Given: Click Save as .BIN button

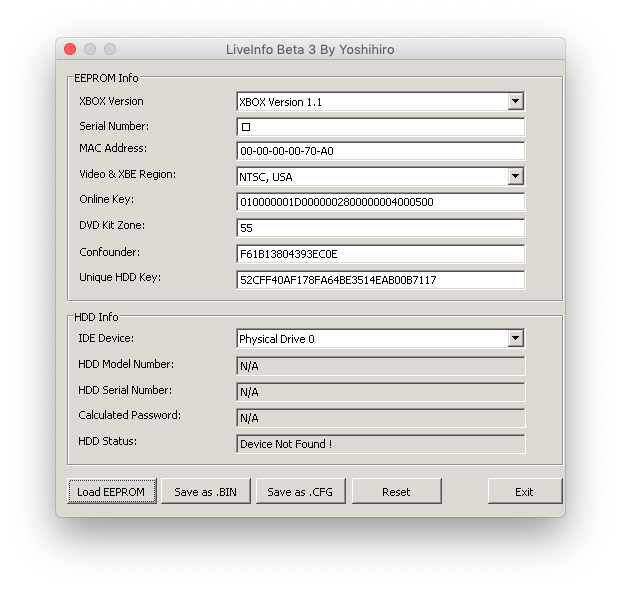Looking at the screenshot, I should 206,491.
